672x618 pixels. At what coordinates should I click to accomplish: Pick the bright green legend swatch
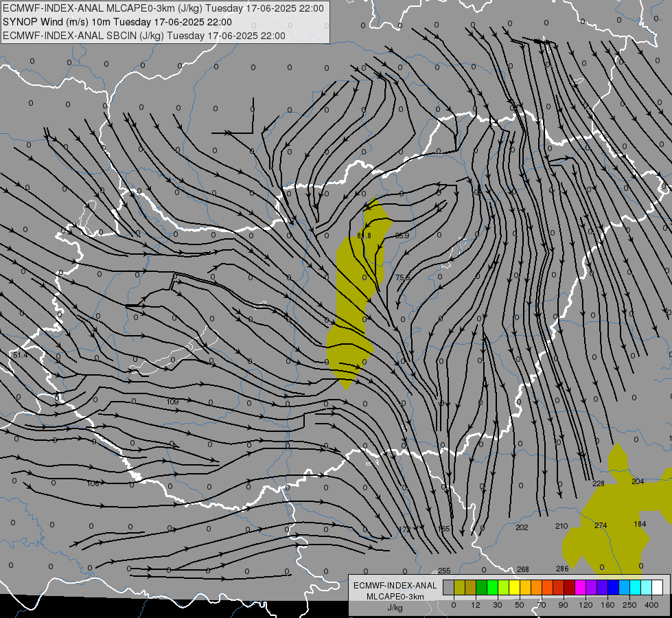click(x=492, y=587)
